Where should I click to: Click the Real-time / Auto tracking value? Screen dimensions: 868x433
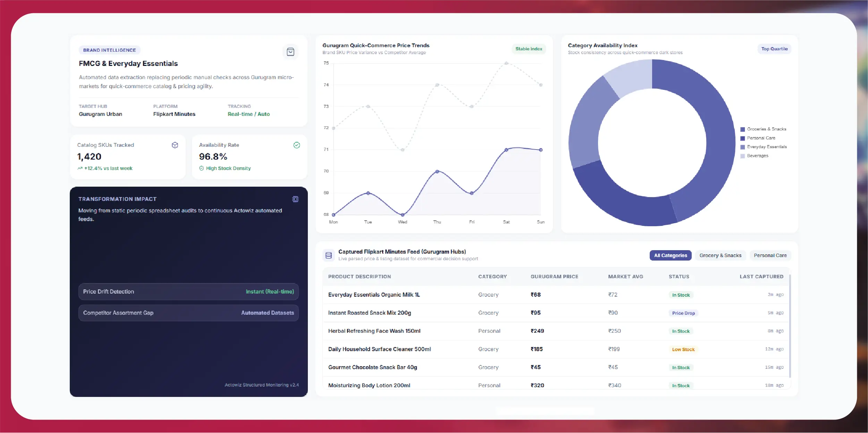click(248, 114)
